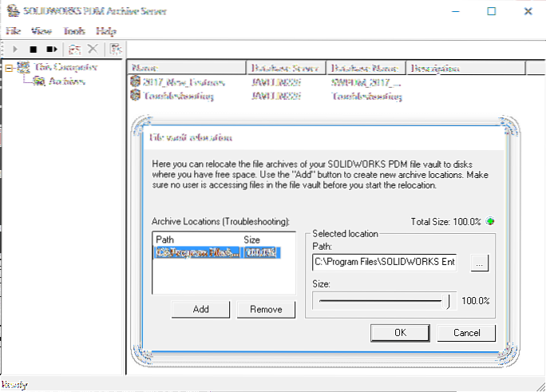Click database name cell of 2017_New_Features row
The width and height of the screenshot is (546, 392).
point(366,83)
